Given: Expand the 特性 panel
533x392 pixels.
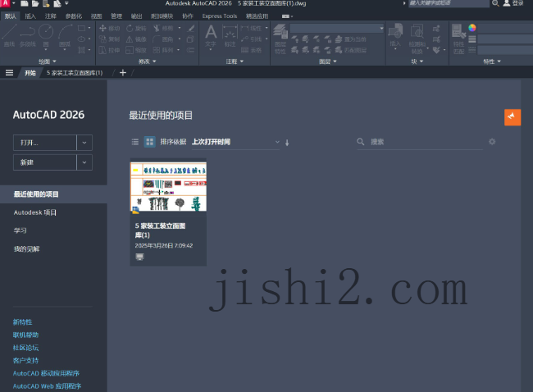Looking at the screenshot, I should point(492,62).
